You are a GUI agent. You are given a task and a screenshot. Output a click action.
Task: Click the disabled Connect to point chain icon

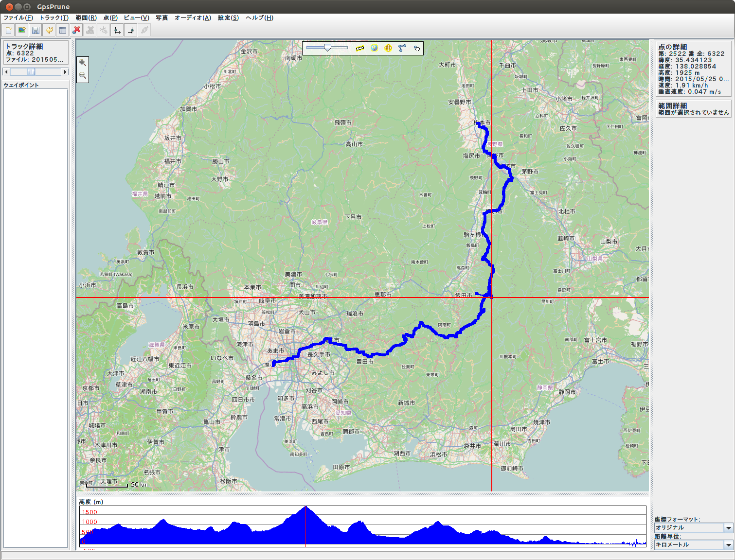(144, 30)
